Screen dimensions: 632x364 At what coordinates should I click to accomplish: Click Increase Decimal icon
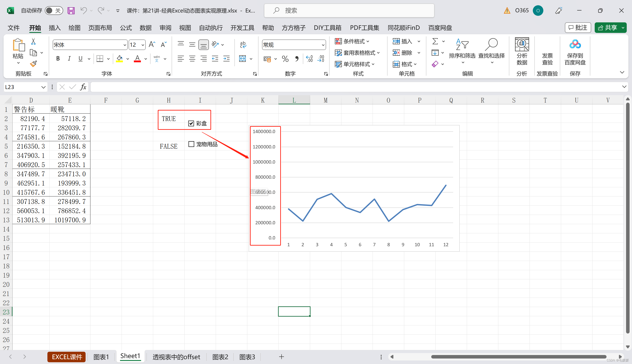pos(309,59)
